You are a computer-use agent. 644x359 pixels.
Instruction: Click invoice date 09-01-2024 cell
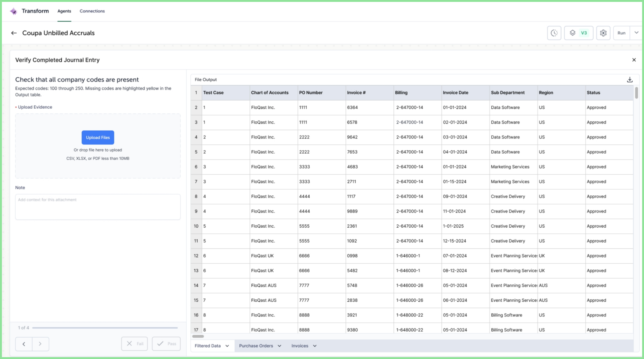(466, 196)
